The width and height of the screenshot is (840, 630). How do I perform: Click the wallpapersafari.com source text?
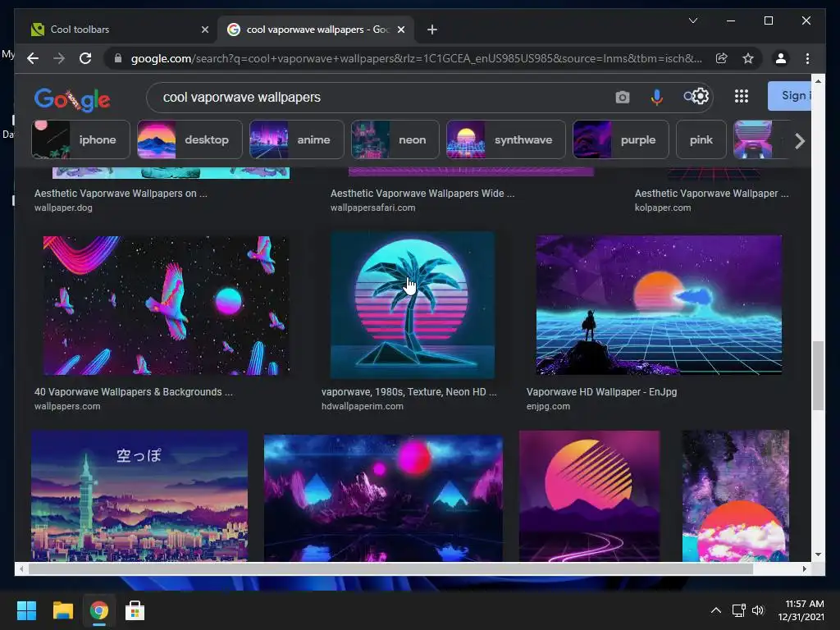pos(372,208)
